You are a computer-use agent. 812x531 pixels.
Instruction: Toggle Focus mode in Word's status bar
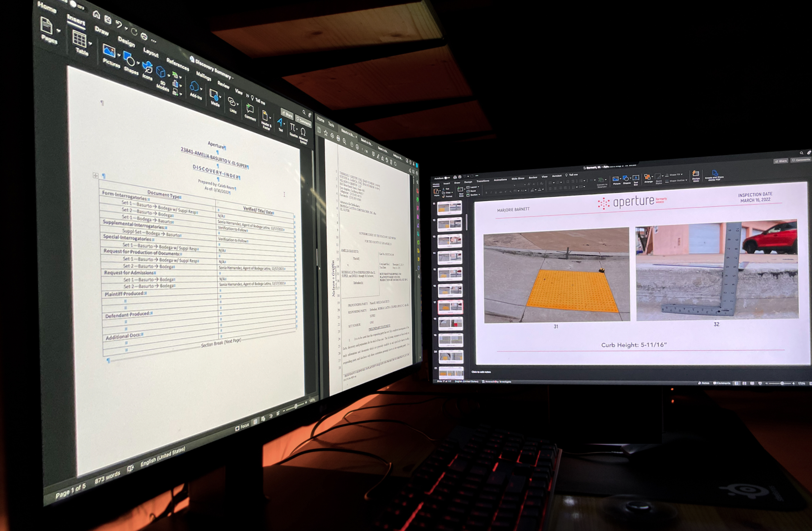tap(243, 426)
